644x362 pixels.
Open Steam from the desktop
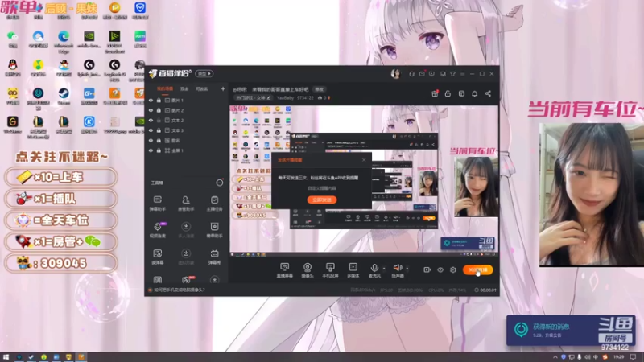click(64, 96)
